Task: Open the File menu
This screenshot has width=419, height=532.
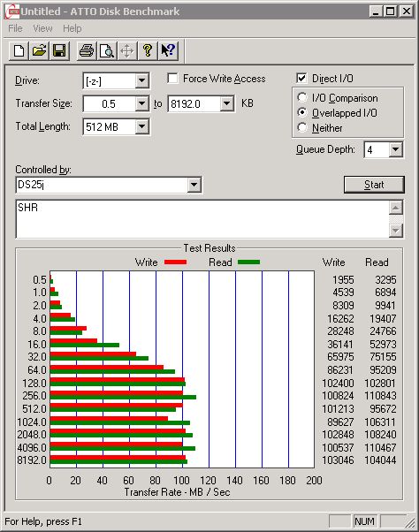Action: (x=15, y=28)
